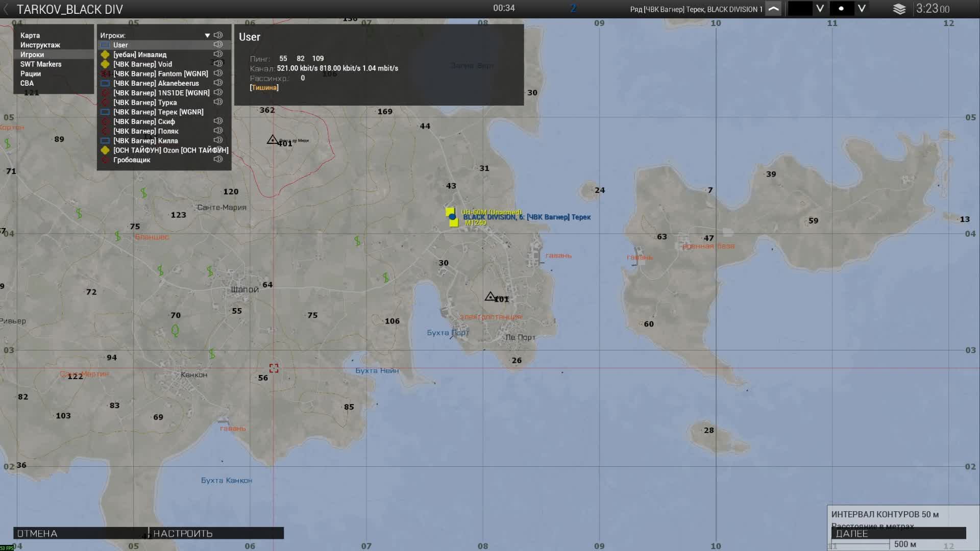This screenshot has height=551, width=980.
Task: Open the map layers icon
Action: point(899,9)
